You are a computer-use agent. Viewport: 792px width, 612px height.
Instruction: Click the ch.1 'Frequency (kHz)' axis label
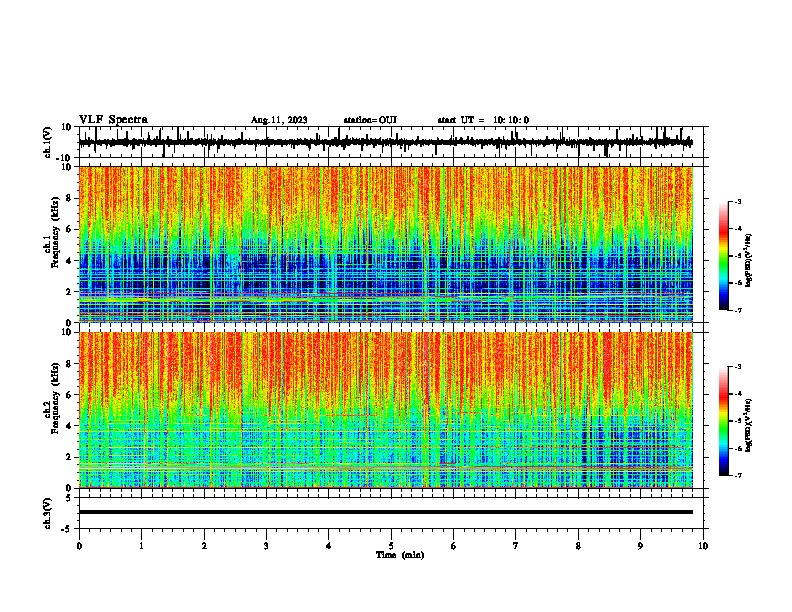55,232
